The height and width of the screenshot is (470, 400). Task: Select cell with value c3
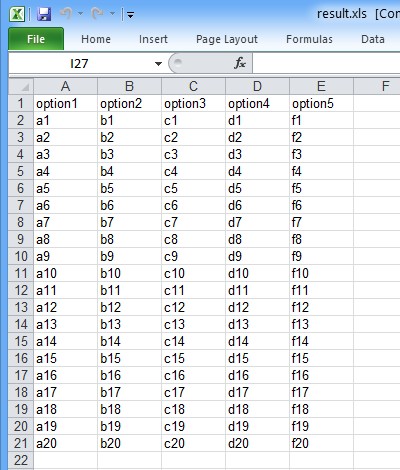point(193,154)
